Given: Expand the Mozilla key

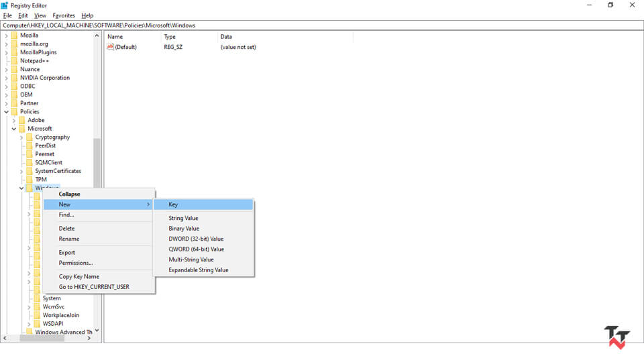Looking at the screenshot, I should pos(6,36).
